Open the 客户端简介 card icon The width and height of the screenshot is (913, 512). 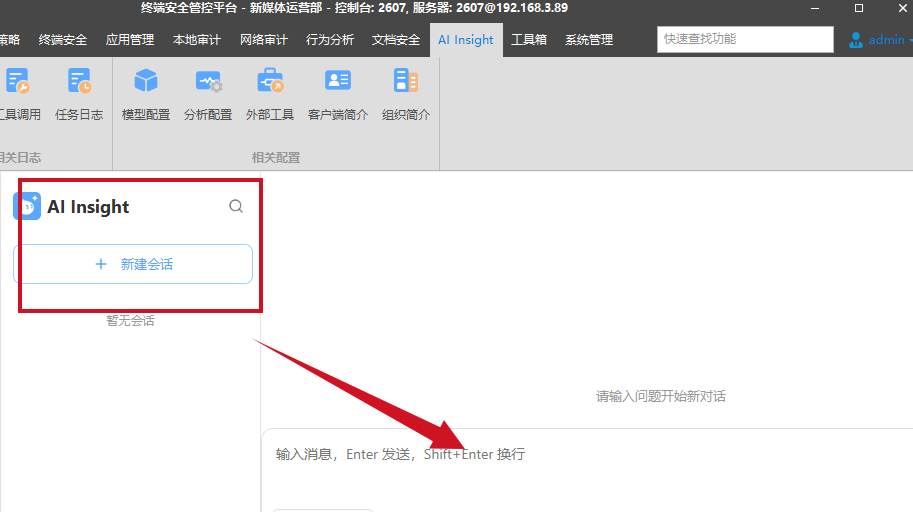click(x=338, y=80)
